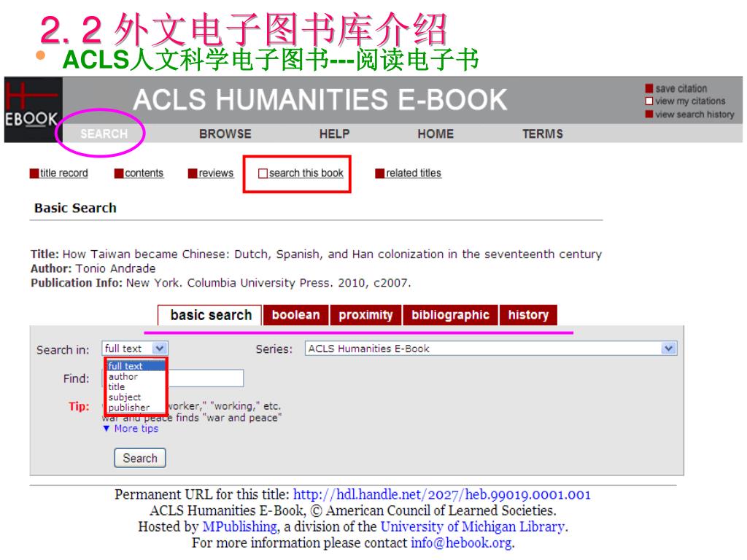Open the Series dropdown arrow
The width and height of the screenshot is (747, 560).
[668, 349]
